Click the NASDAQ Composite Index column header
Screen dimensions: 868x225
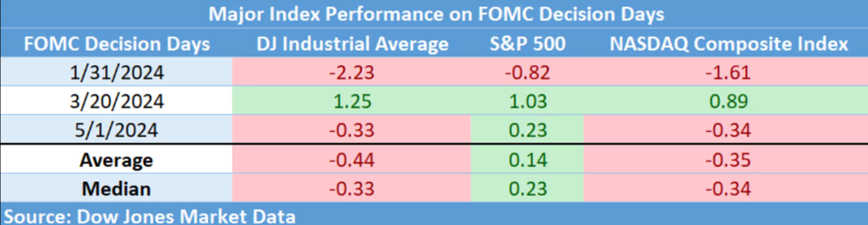pos(729,44)
